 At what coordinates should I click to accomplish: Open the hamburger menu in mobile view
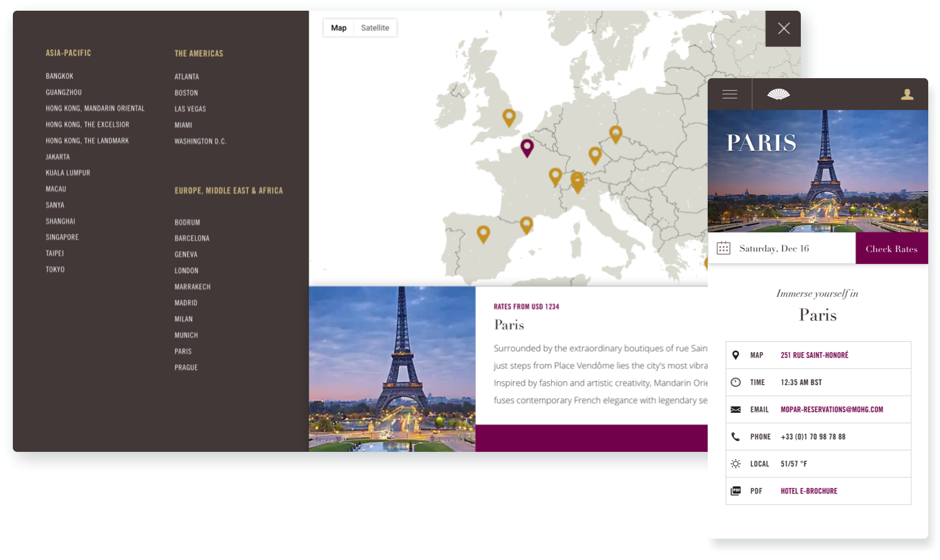pyautogui.click(x=730, y=94)
